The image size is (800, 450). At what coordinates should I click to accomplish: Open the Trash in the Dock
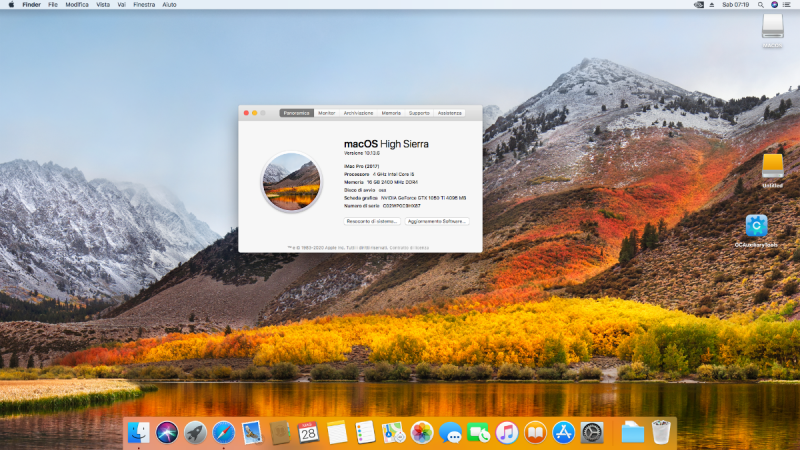click(x=661, y=432)
